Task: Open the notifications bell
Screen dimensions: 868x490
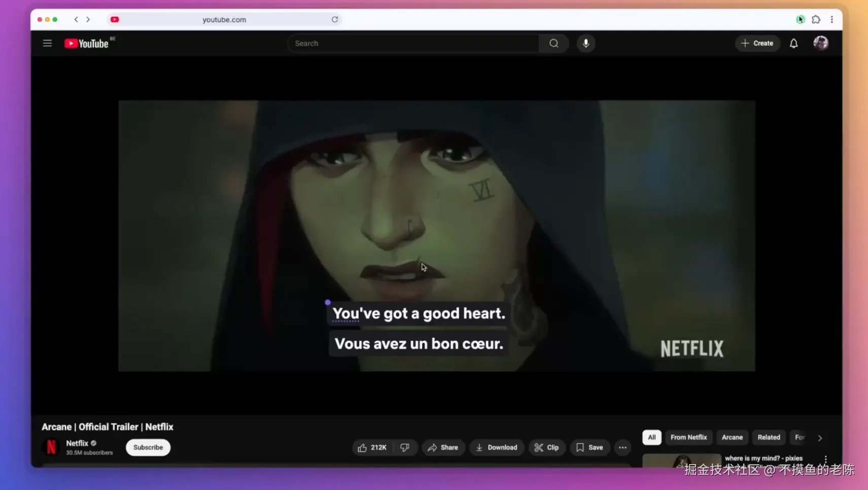Action: pyautogui.click(x=794, y=43)
